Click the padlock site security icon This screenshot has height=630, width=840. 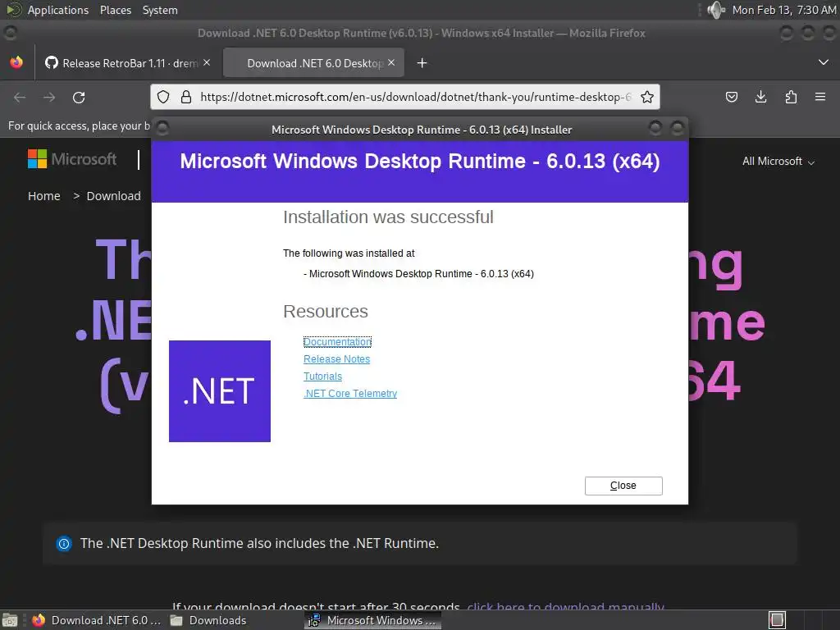click(x=186, y=97)
